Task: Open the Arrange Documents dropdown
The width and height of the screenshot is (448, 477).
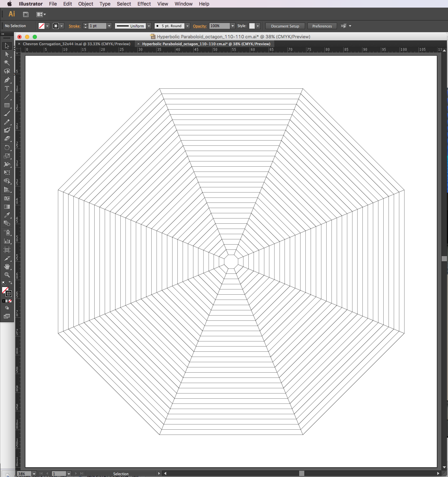Action: tap(41, 14)
